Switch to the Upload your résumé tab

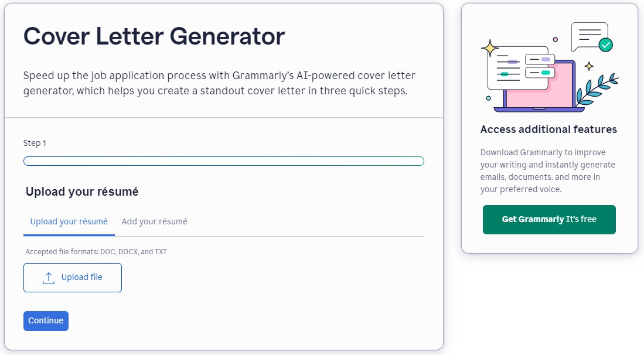tap(69, 221)
